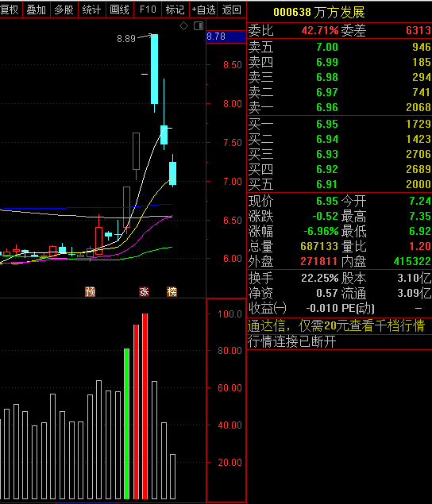
Task: Open F10 company information
Action: pos(148,10)
